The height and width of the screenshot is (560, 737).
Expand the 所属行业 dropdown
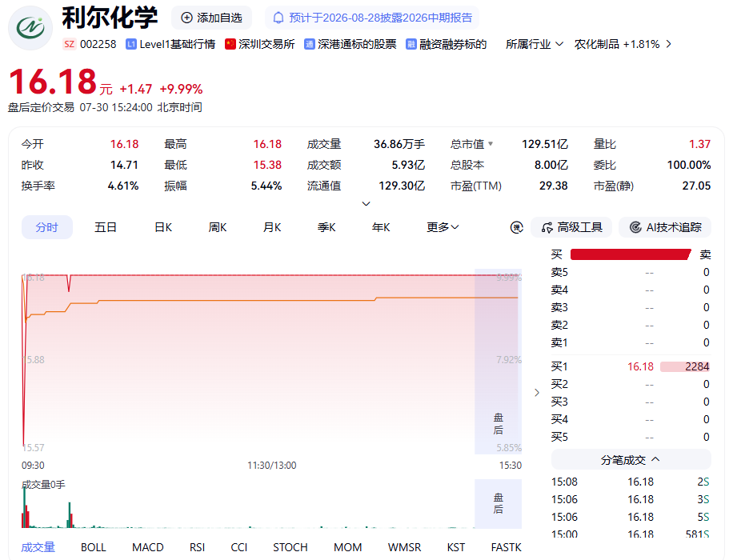click(x=535, y=44)
